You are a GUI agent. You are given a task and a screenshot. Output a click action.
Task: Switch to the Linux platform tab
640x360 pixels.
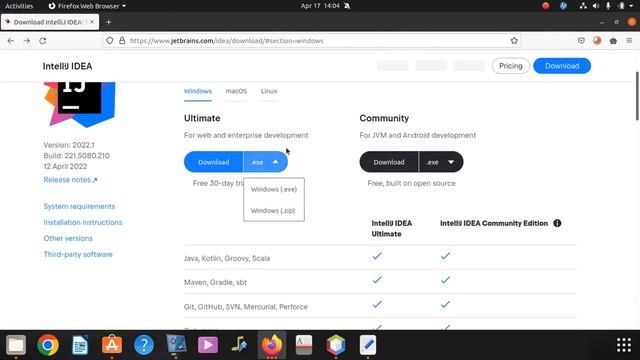[269, 91]
